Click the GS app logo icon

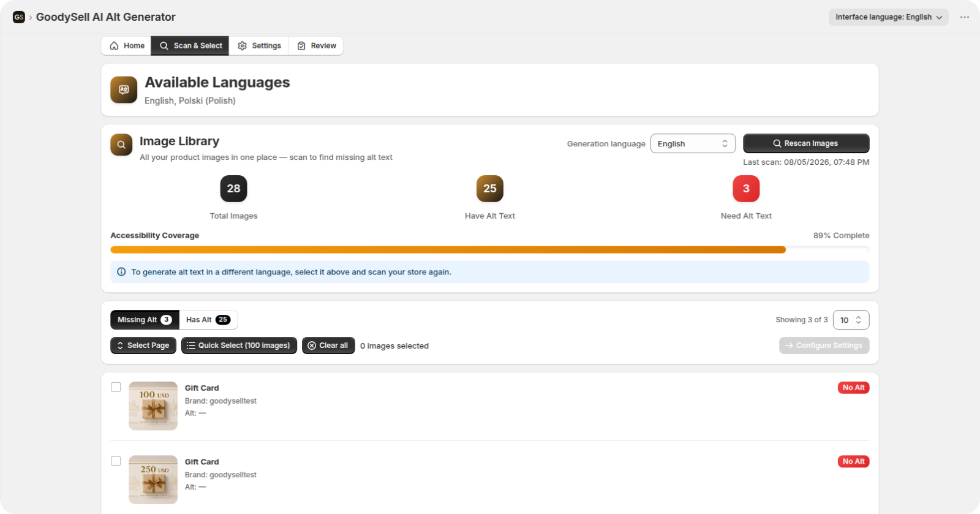[19, 17]
